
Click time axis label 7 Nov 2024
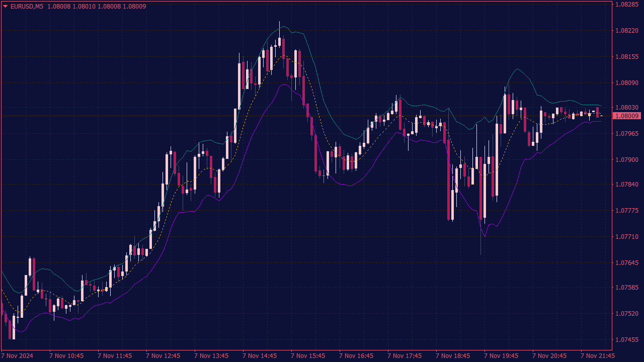click(18, 356)
